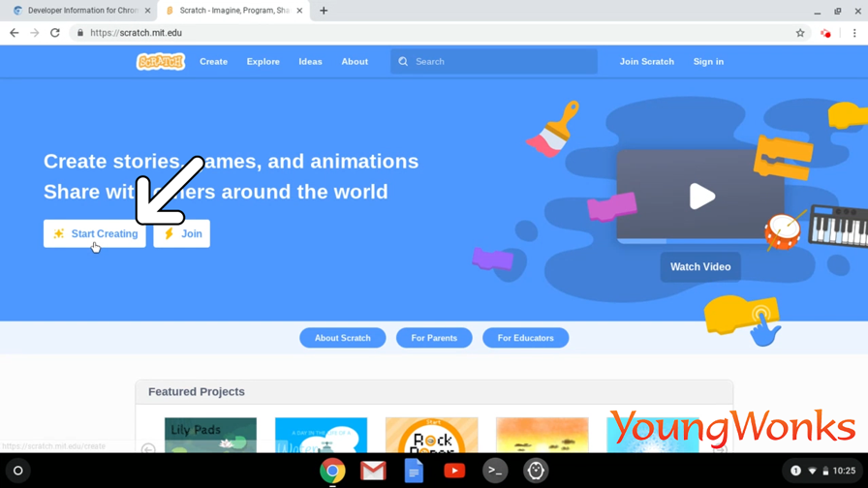868x488 pixels.
Task: Click the battery status icon
Action: (x=825, y=471)
